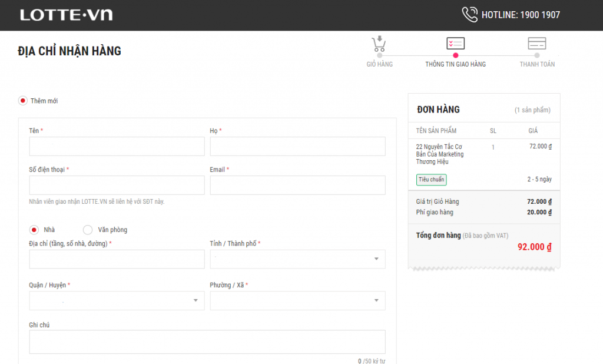Focus the 'Họ' text field
The image size is (603, 364).
click(297, 147)
